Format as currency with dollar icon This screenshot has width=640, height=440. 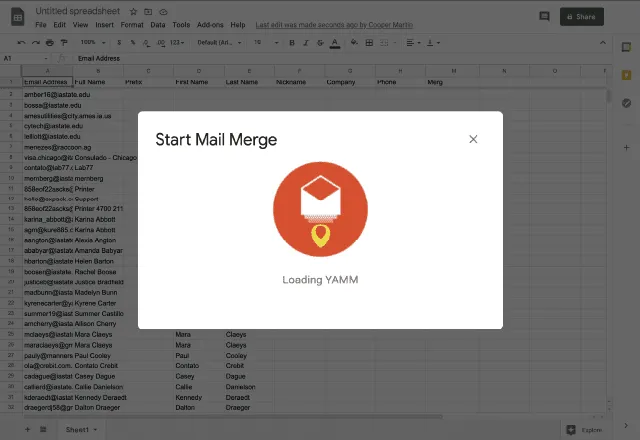[x=119, y=42]
